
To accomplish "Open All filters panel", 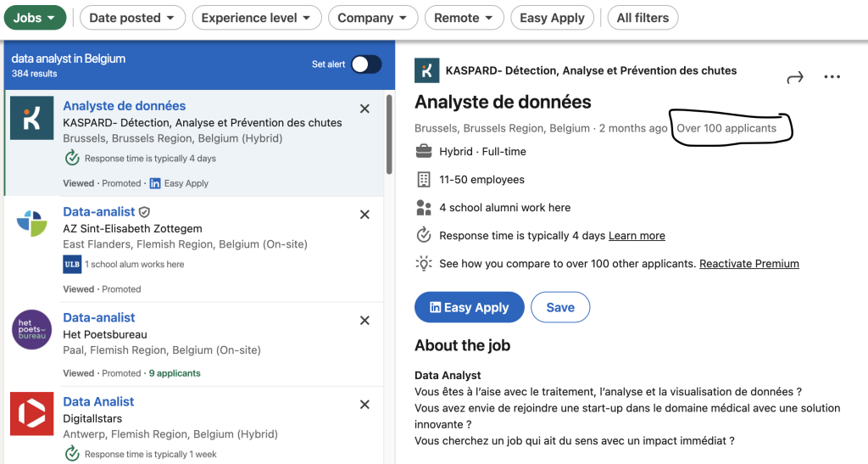I will click(x=643, y=18).
